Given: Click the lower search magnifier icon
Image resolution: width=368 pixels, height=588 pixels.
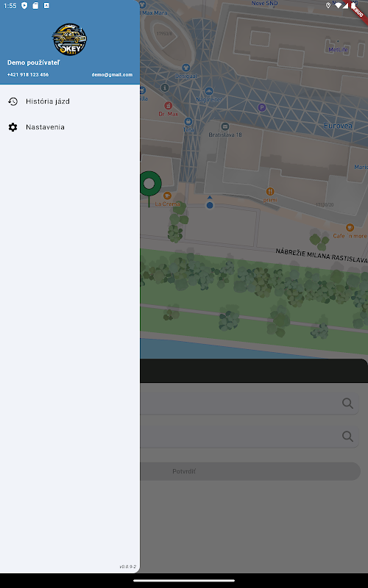Looking at the screenshot, I should 347,436.
